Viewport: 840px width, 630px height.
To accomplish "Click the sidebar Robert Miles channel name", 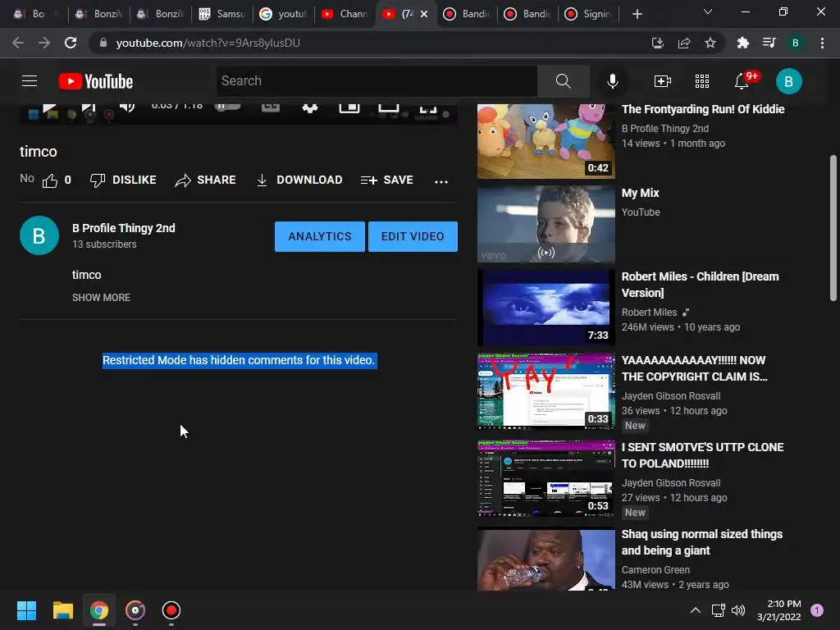I will (649, 313).
